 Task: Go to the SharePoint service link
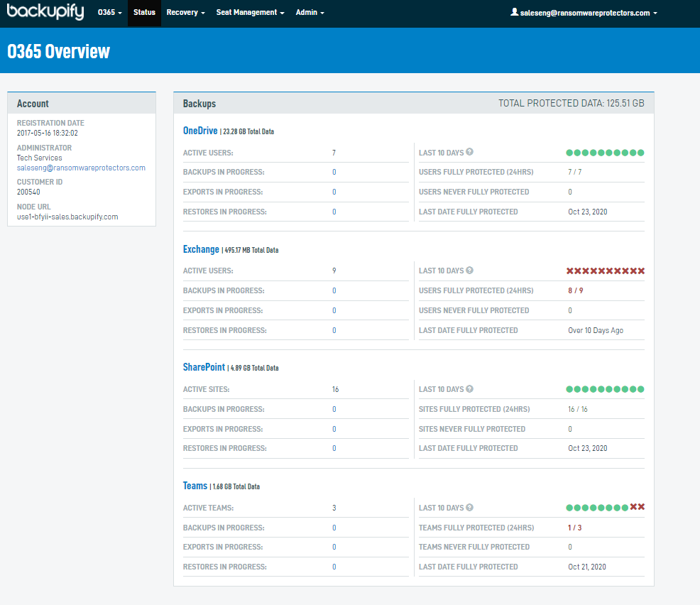coord(204,368)
